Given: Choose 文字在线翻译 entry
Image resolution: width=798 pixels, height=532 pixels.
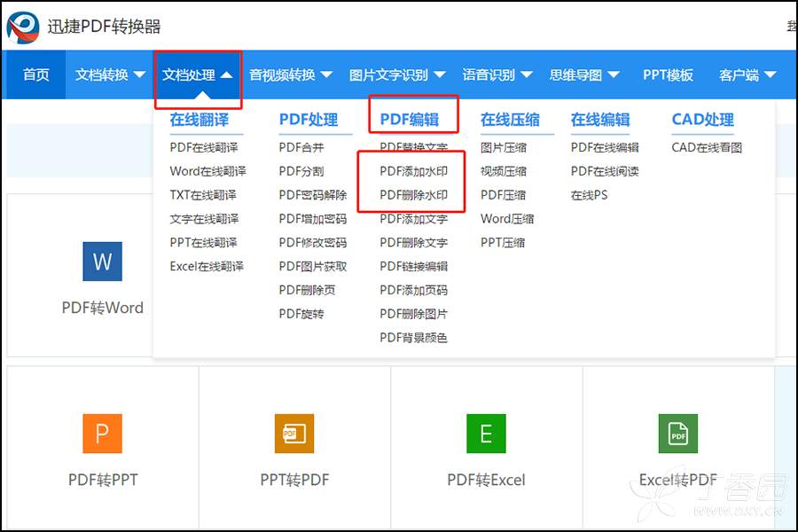Looking at the screenshot, I should pyautogui.click(x=204, y=219).
